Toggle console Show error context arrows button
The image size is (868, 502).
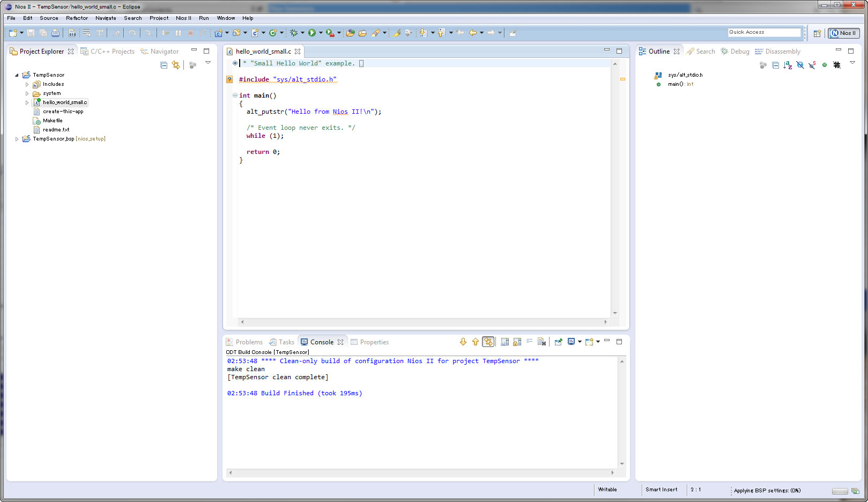click(x=488, y=342)
